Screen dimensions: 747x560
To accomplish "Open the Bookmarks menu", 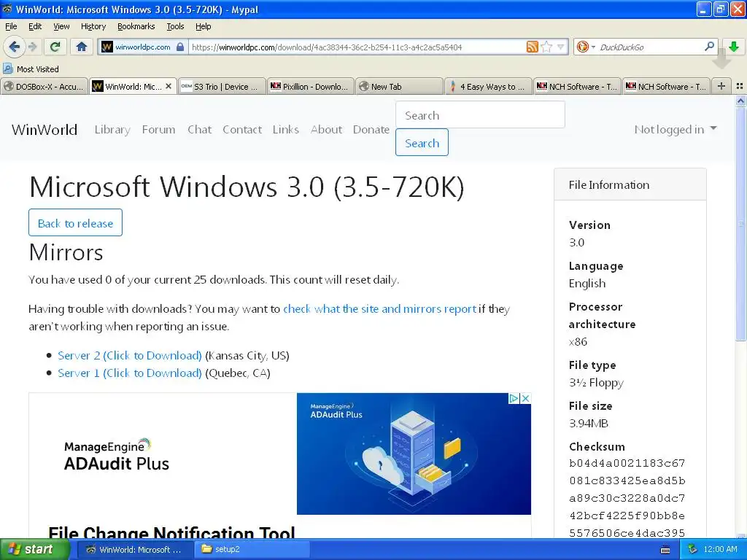I will pos(136,26).
